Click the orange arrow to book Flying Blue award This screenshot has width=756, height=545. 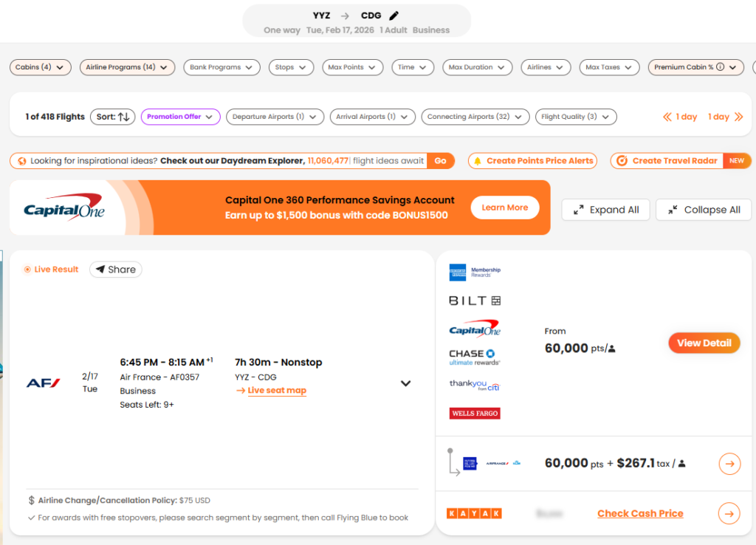[x=729, y=464]
